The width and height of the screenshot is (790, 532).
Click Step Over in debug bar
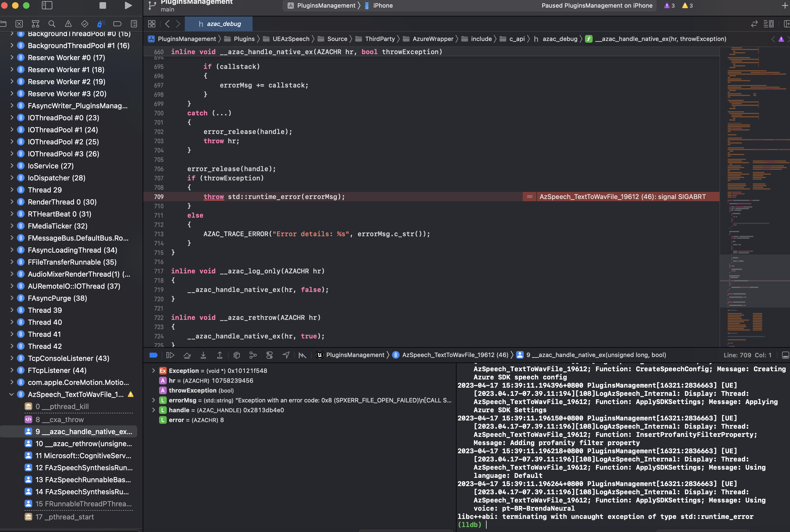pos(186,355)
